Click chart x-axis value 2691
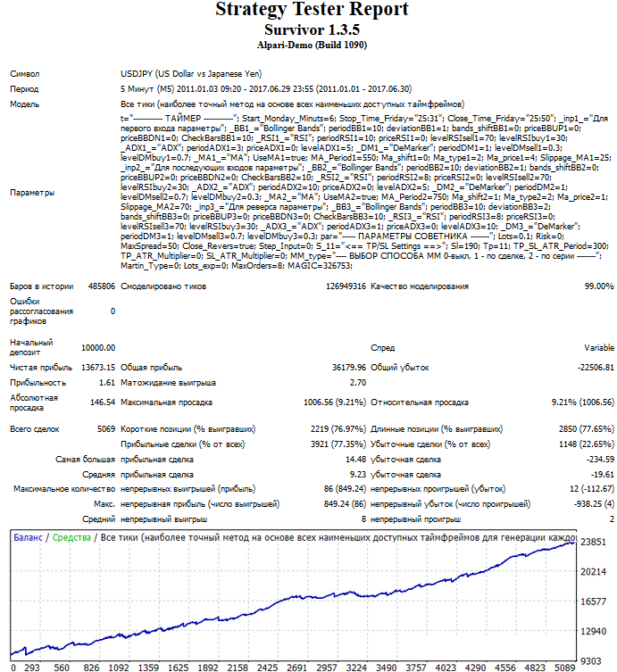The image size is (617, 672). point(296,668)
